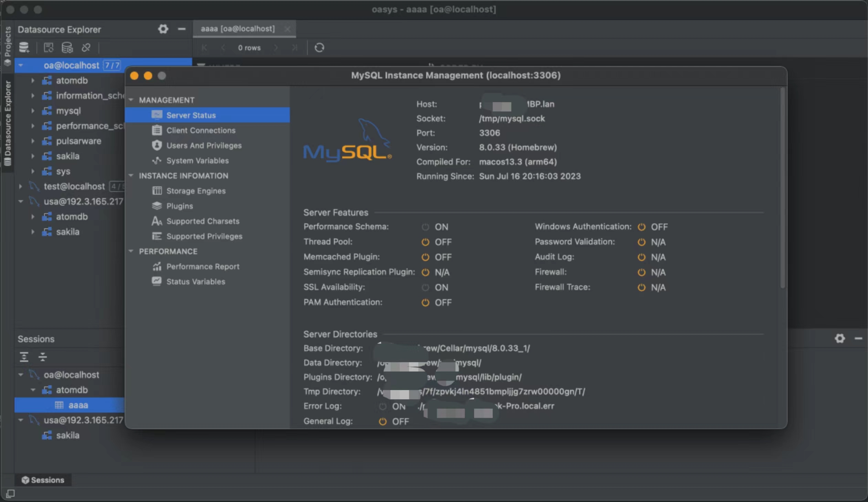The height and width of the screenshot is (502, 868).
Task: Open Datasource Explorer gear settings
Action: point(163,29)
